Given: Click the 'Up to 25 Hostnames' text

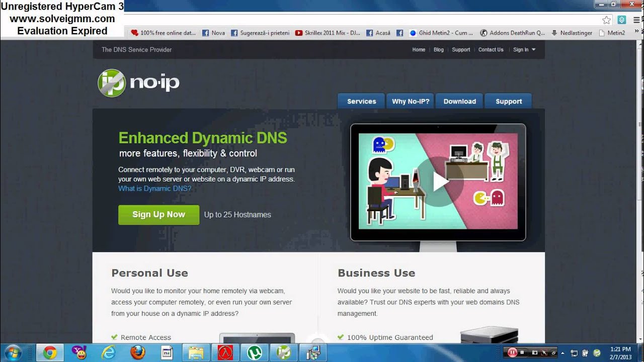Looking at the screenshot, I should click(237, 215).
